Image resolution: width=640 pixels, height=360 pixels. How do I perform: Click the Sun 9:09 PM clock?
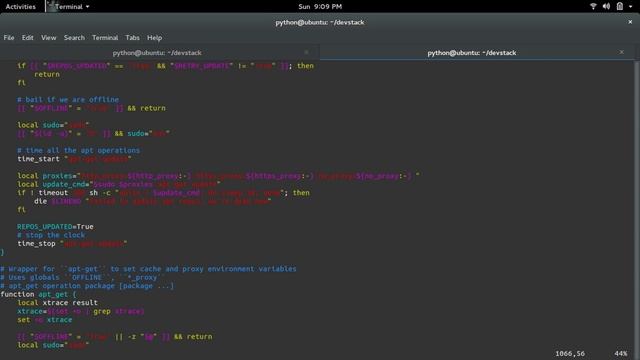click(x=320, y=7)
